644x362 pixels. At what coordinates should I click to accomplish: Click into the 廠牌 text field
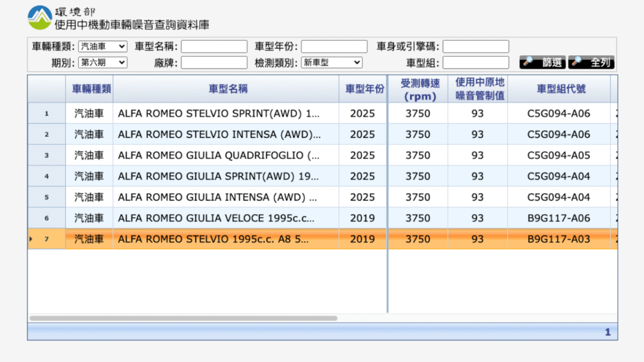click(x=214, y=63)
